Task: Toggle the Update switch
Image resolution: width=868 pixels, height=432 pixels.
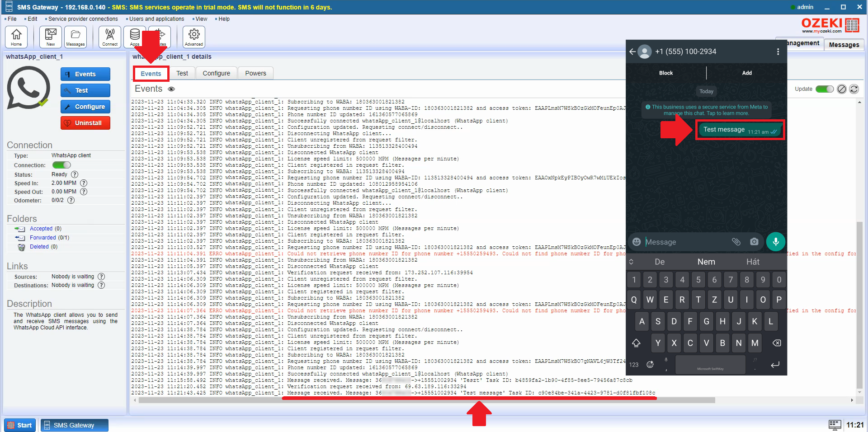Action: tap(824, 89)
